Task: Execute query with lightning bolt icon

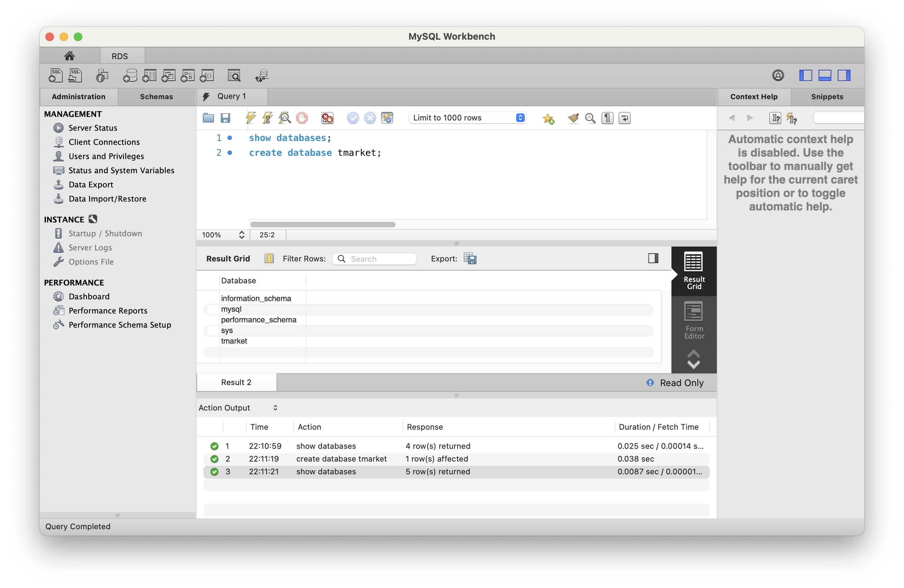Action: [251, 118]
